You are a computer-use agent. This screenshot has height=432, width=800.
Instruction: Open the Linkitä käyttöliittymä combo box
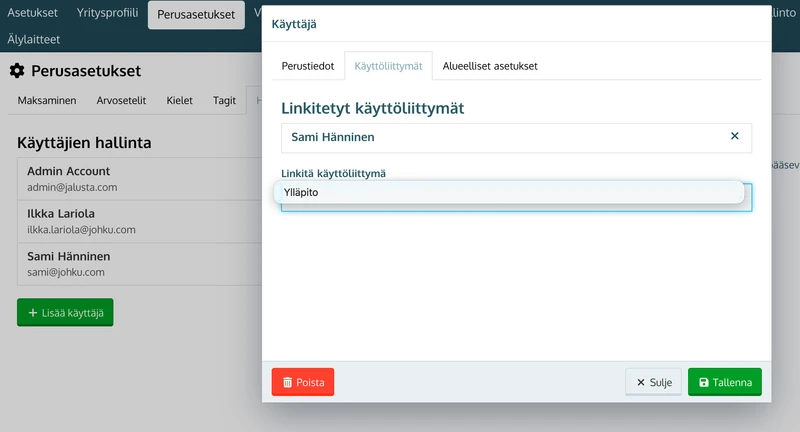tap(516, 197)
